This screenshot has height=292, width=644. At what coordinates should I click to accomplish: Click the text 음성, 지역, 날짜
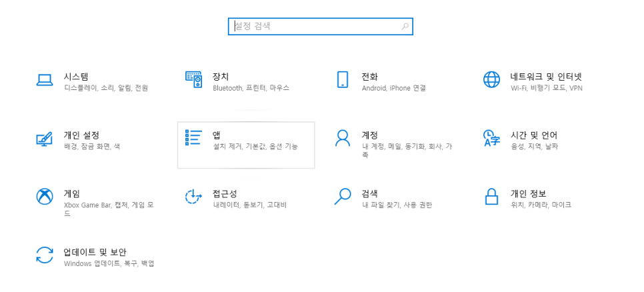click(x=535, y=146)
